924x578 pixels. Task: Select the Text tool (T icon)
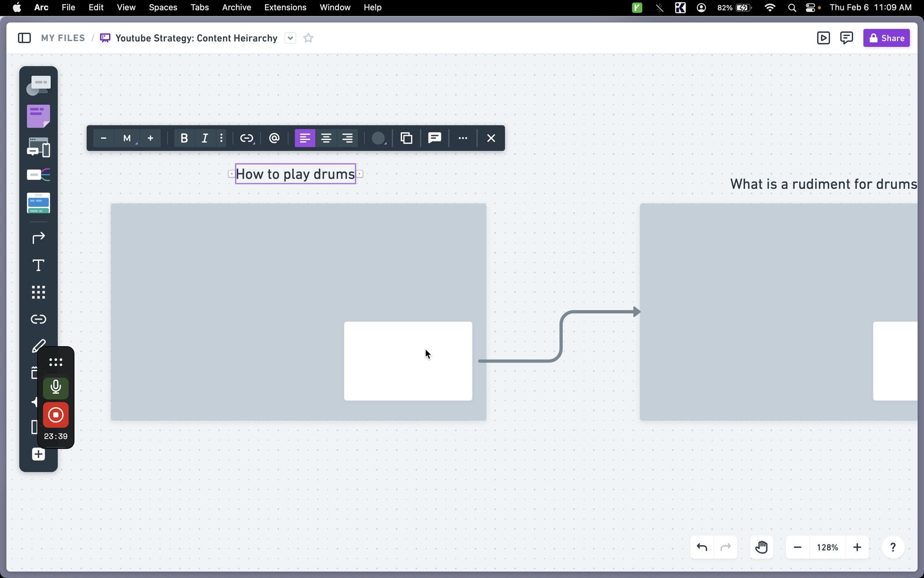click(38, 265)
